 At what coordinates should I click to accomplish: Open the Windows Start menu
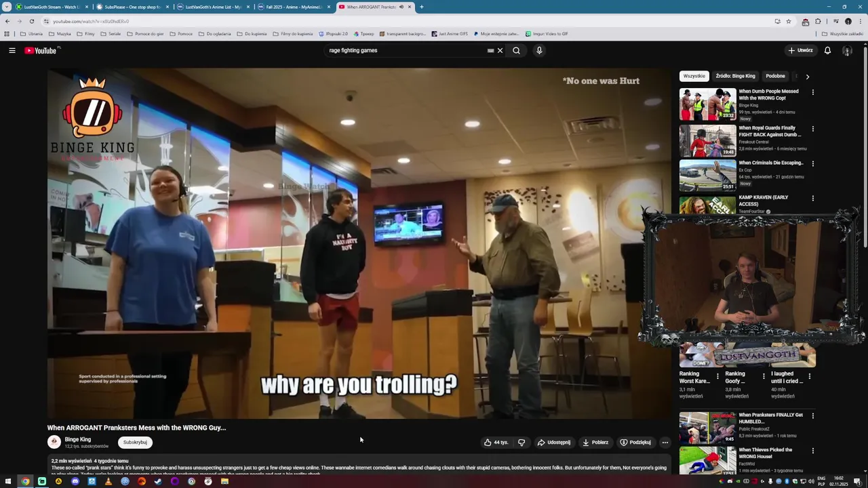[8, 481]
